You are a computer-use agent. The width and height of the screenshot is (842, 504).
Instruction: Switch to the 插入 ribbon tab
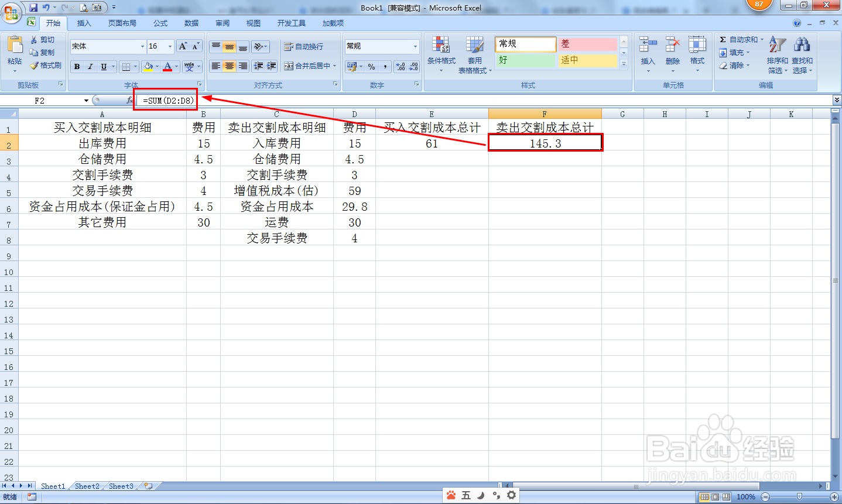pyautogui.click(x=84, y=23)
